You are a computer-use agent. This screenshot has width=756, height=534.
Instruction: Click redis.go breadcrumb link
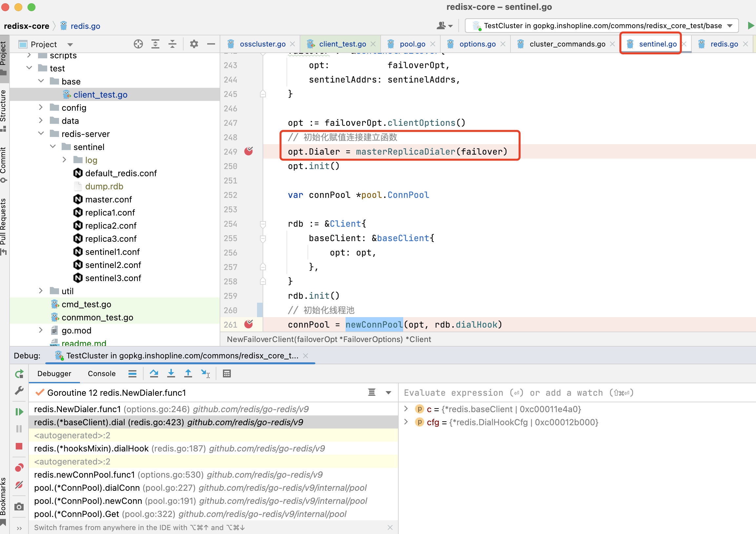click(85, 26)
